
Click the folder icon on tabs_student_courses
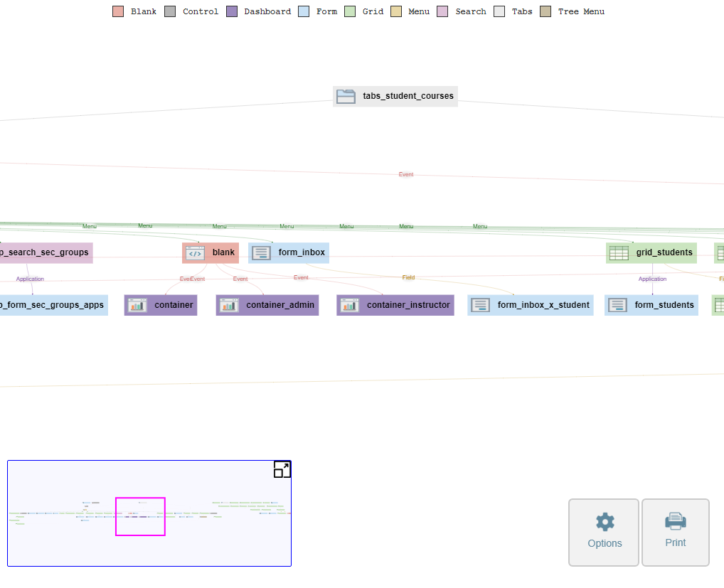point(346,96)
